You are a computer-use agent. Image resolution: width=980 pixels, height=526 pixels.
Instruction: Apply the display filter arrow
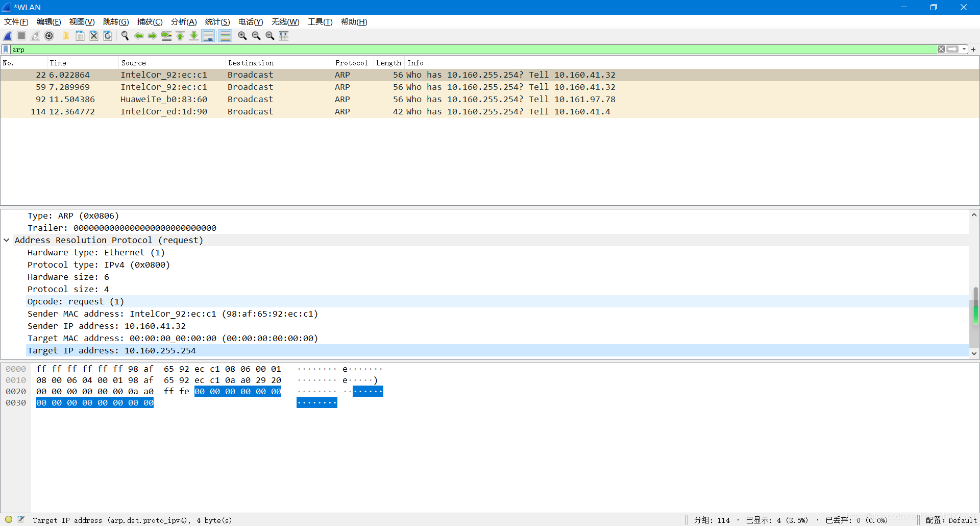coord(952,50)
